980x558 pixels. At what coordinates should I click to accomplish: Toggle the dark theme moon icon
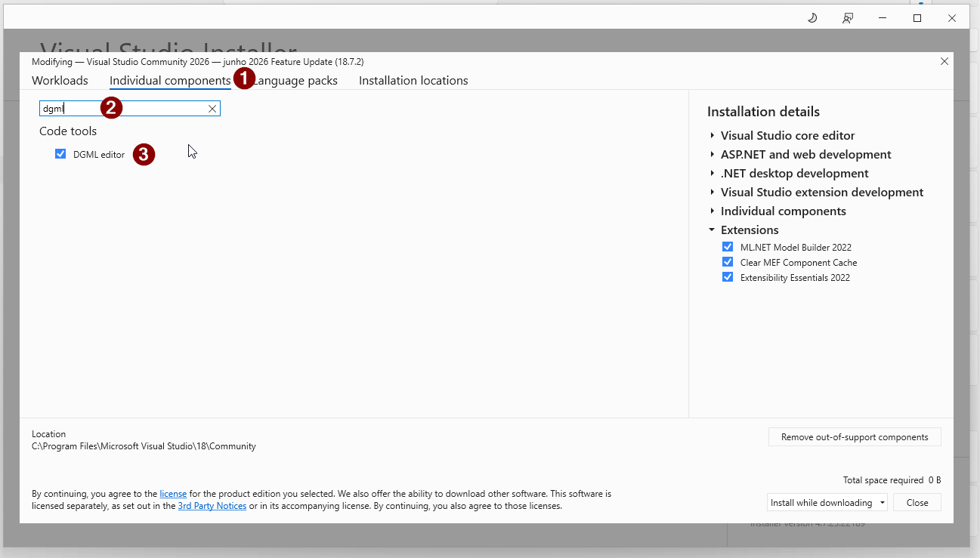click(812, 18)
